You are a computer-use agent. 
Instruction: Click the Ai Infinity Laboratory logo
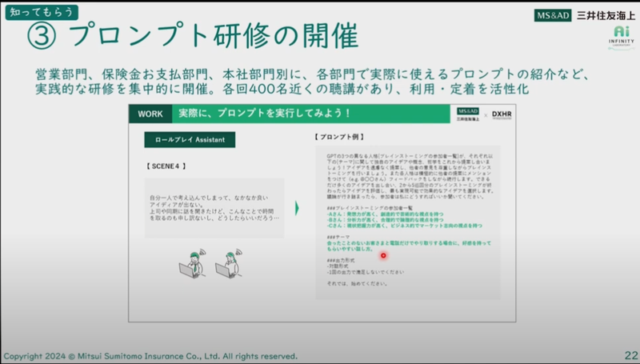[622, 37]
